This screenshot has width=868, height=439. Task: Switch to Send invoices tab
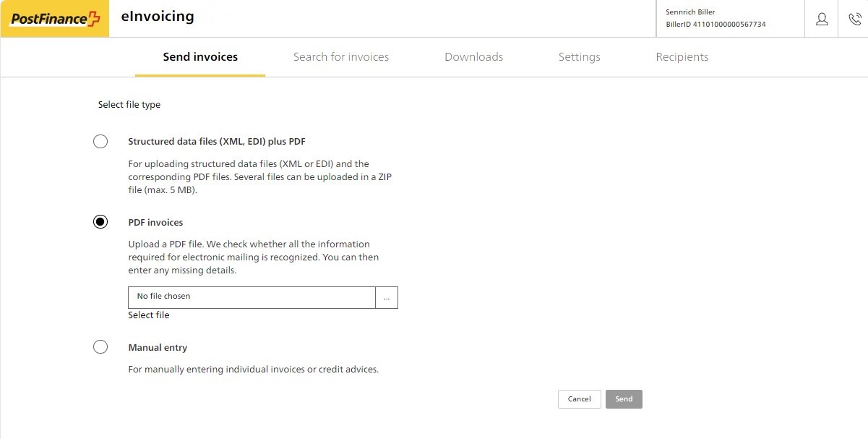point(200,57)
